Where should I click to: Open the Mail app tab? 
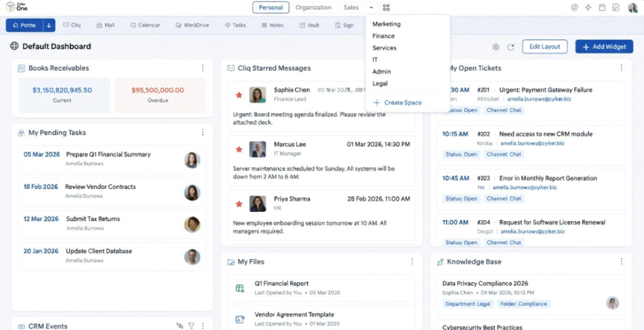pyautogui.click(x=106, y=25)
